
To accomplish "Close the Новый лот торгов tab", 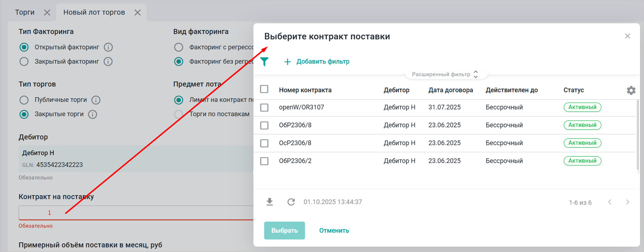I will [138, 12].
